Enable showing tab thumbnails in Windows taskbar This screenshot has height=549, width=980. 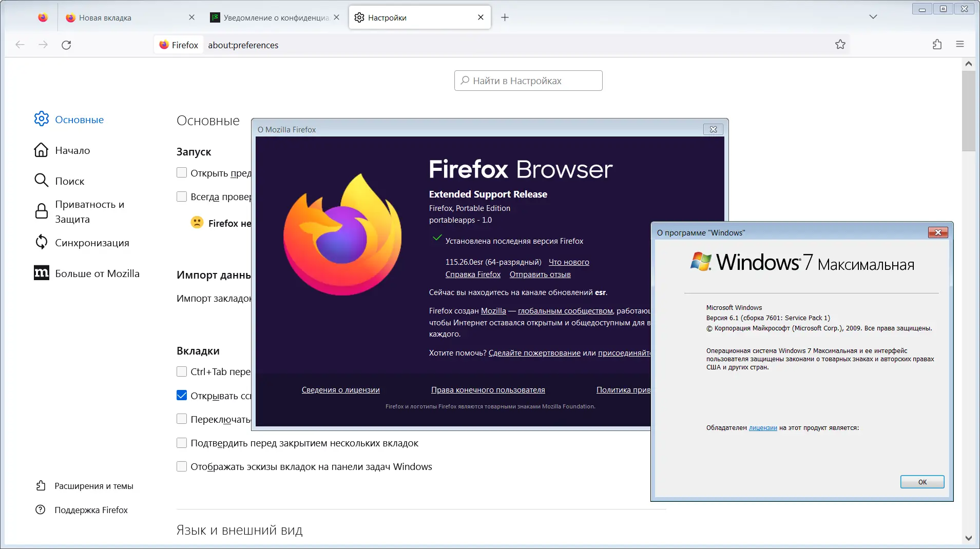[182, 466]
